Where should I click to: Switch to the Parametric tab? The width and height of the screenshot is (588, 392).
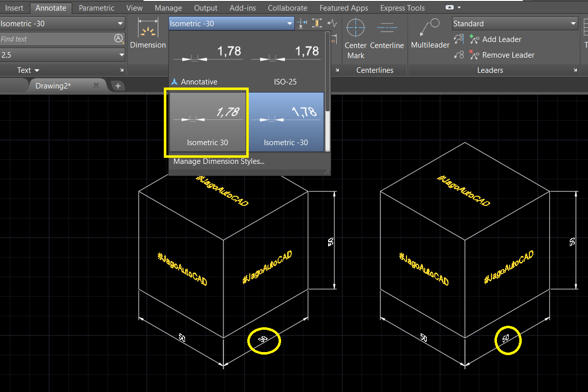(97, 8)
